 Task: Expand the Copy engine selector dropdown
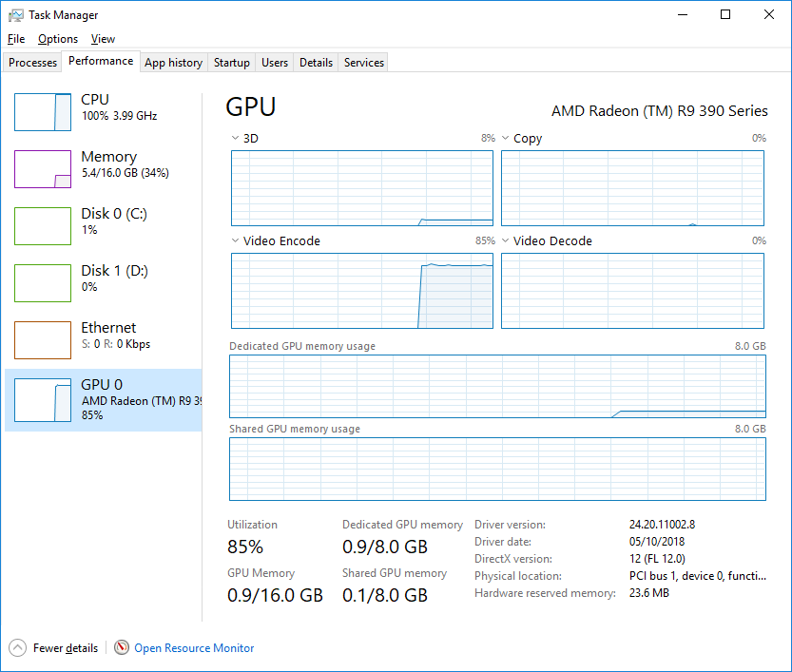(x=506, y=138)
